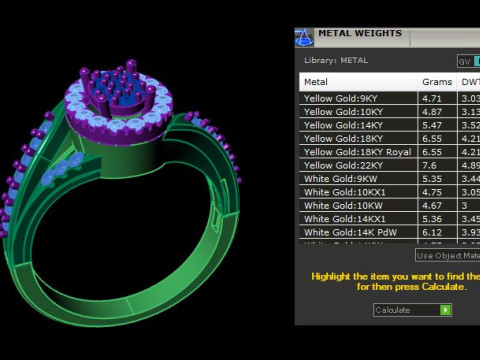Image resolution: width=480 pixels, height=360 pixels.
Task: Click the 4.87 grams cell
Action: pos(437,112)
